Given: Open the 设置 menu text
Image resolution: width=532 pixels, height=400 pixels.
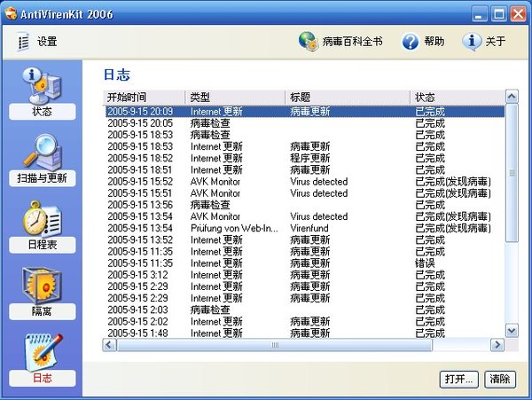Looking at the screenshot, I should tap(47, 42).
